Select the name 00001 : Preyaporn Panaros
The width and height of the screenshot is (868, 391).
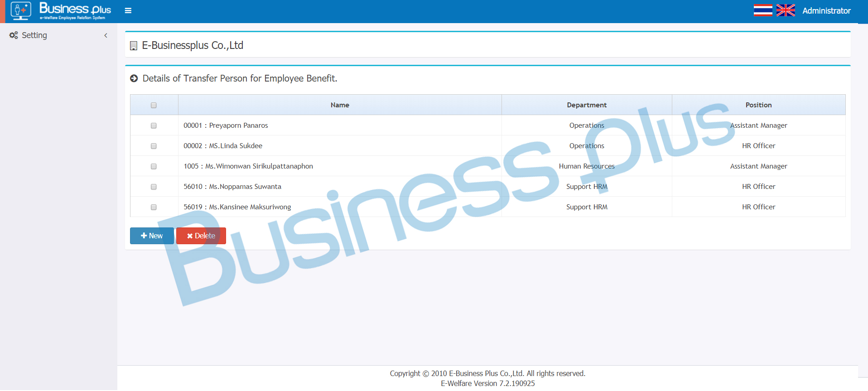(226, 126)
